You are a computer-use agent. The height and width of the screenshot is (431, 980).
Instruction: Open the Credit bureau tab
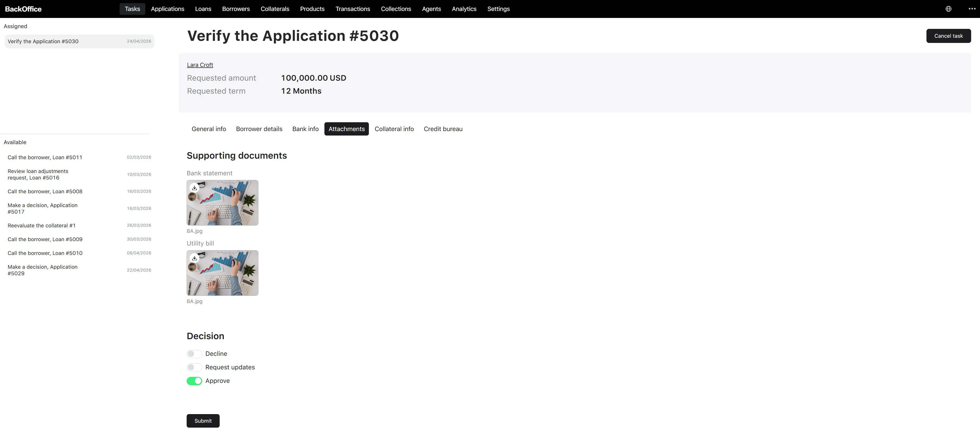443,129
